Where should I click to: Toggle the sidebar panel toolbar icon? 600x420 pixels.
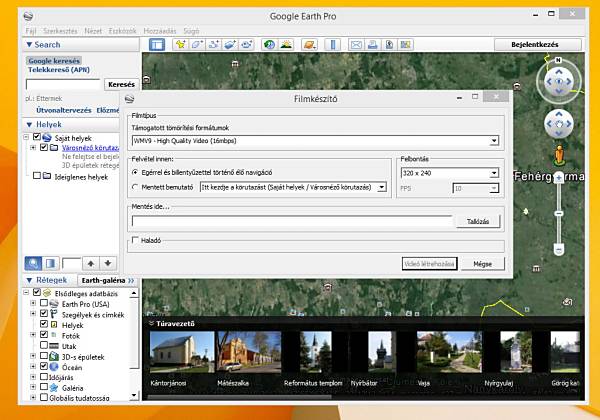[x=157, y=45]
